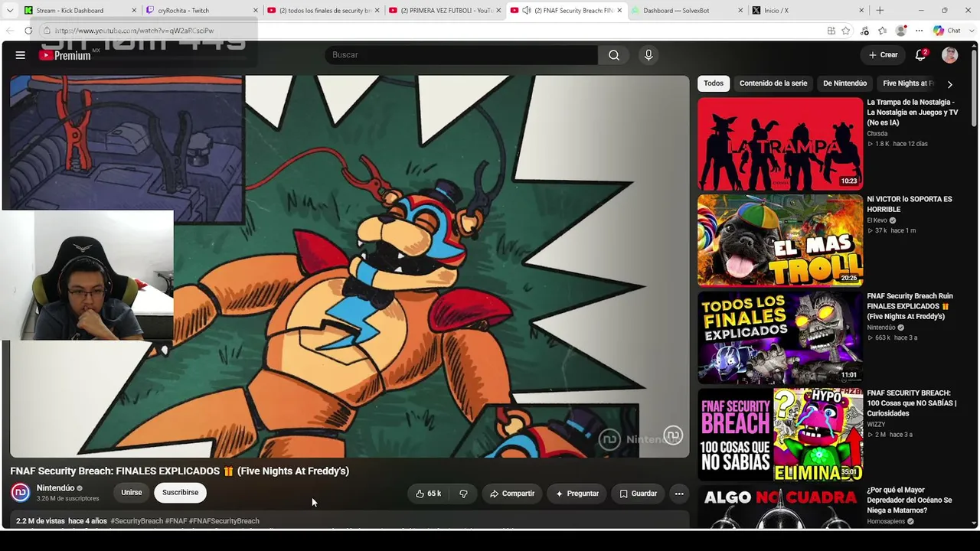Screen dimensions: 980x551
Task: Go back in browser history
Action: pos(10,31)
